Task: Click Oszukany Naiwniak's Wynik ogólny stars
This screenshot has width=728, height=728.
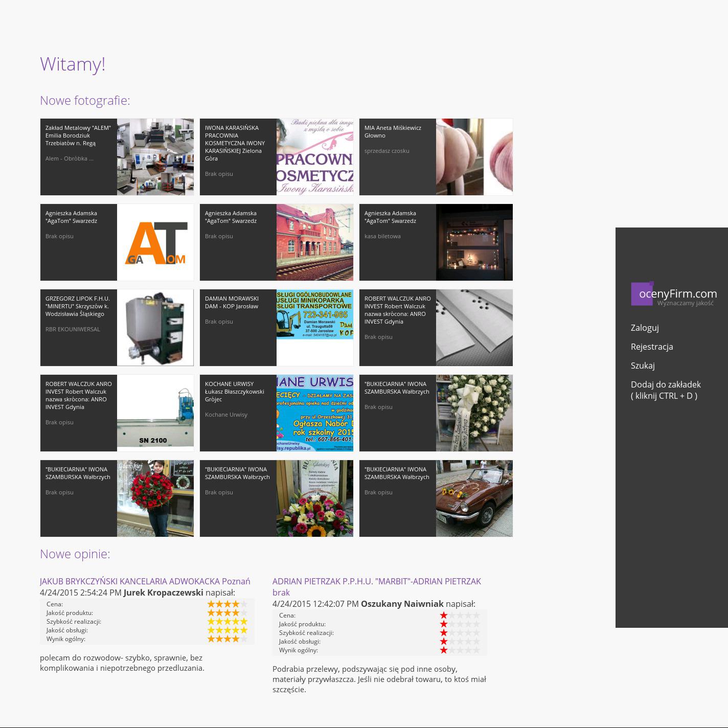Action: click(x=460, y=650)
